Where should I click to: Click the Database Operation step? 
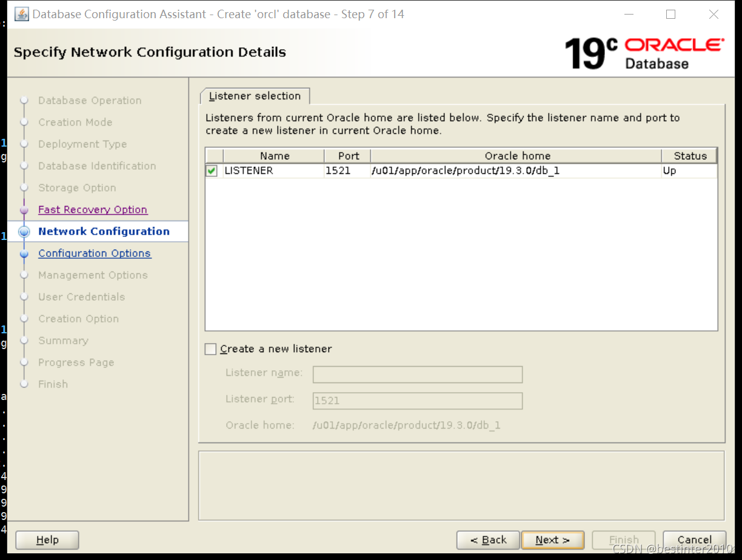90,101
